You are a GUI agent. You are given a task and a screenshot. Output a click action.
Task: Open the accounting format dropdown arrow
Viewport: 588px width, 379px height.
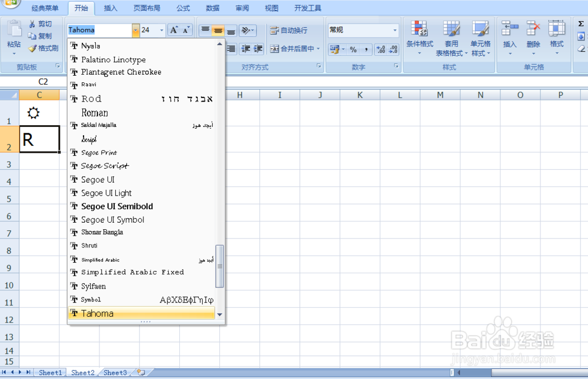[x=343, y=49]
